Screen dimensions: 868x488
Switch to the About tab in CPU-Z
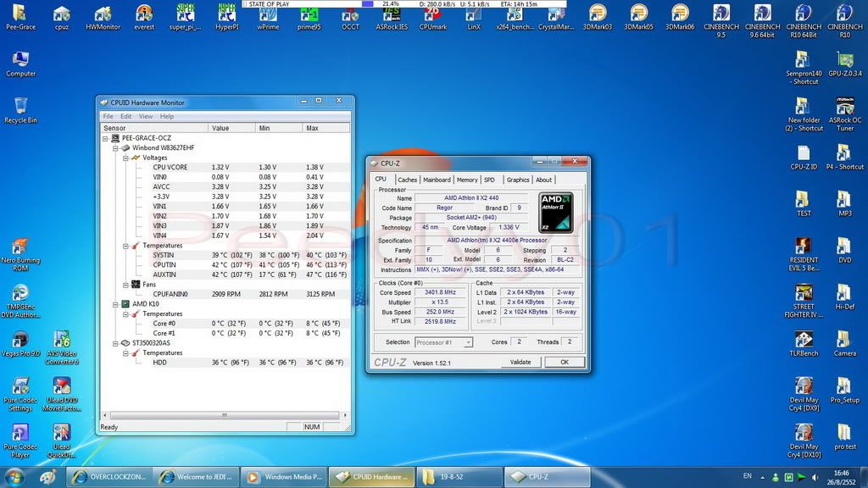pyautogui.click(x=543, y=180)
